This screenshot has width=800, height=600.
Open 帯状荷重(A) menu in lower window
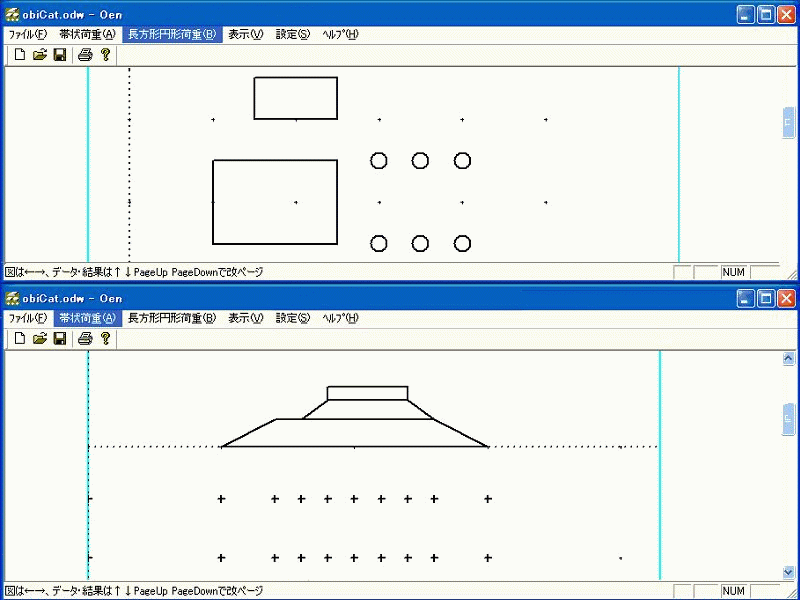tap(87, 318)
